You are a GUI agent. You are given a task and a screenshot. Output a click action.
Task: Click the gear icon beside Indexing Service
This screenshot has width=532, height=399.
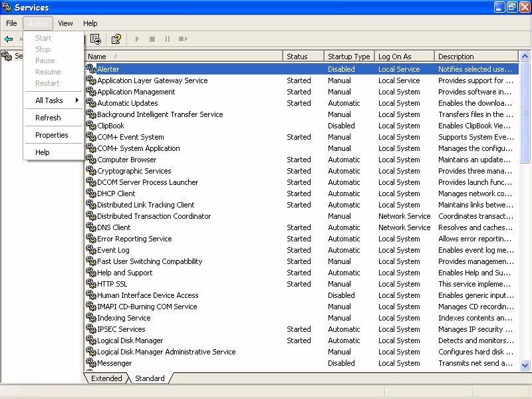(91, 318)
